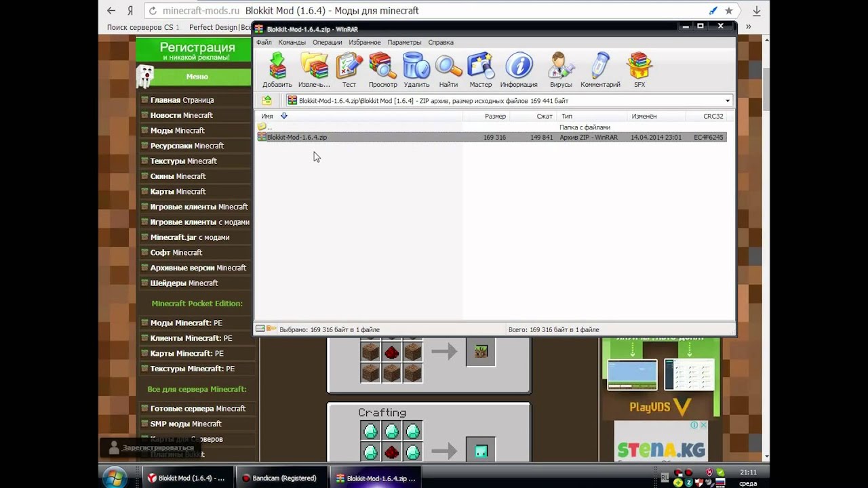Sort by the Сжат column header
Viewport: 868px width, 488px height.
tap(532, 116)
